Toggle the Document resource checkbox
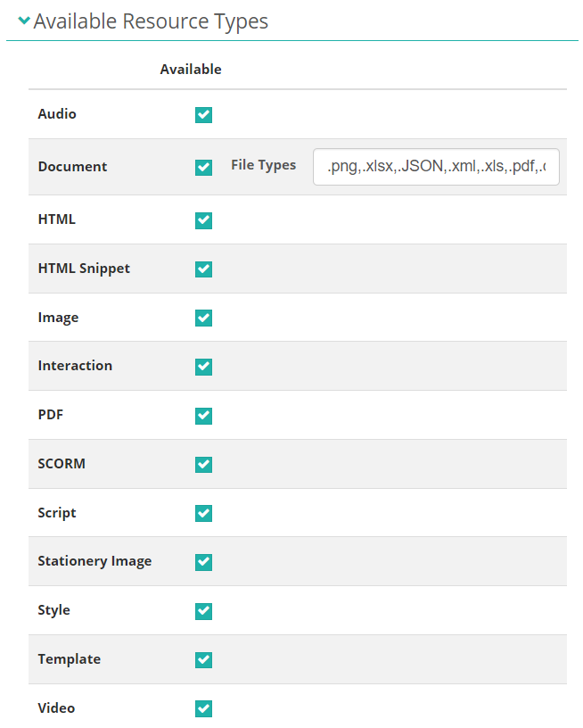 pos(203,167)
